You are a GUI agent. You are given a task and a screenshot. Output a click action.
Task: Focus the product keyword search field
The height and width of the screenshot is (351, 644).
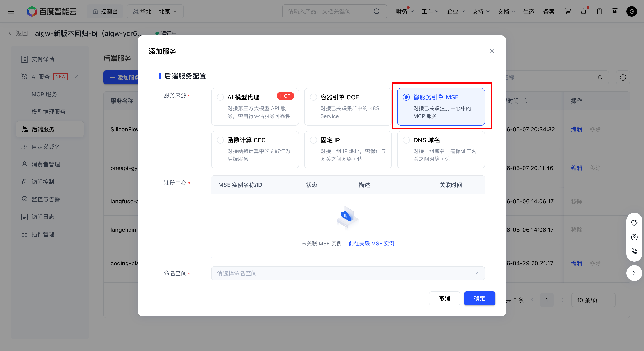point(334,12)
